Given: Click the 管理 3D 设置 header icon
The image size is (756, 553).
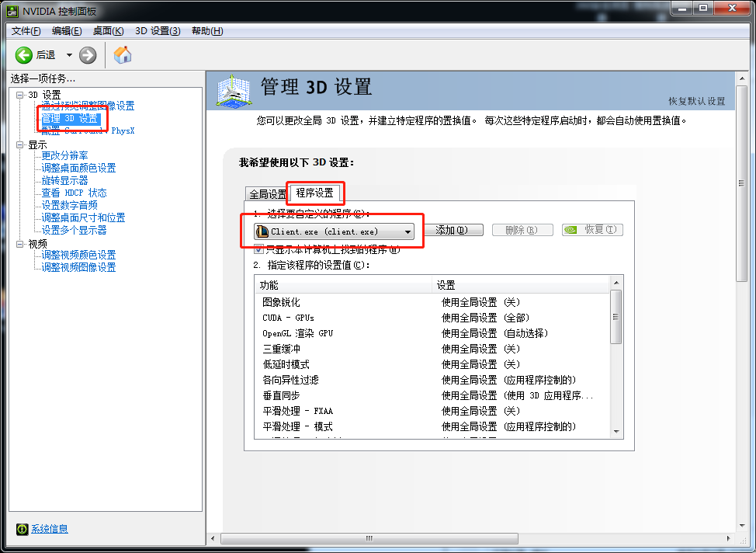Looking at the screenshot, I should 234,90.
